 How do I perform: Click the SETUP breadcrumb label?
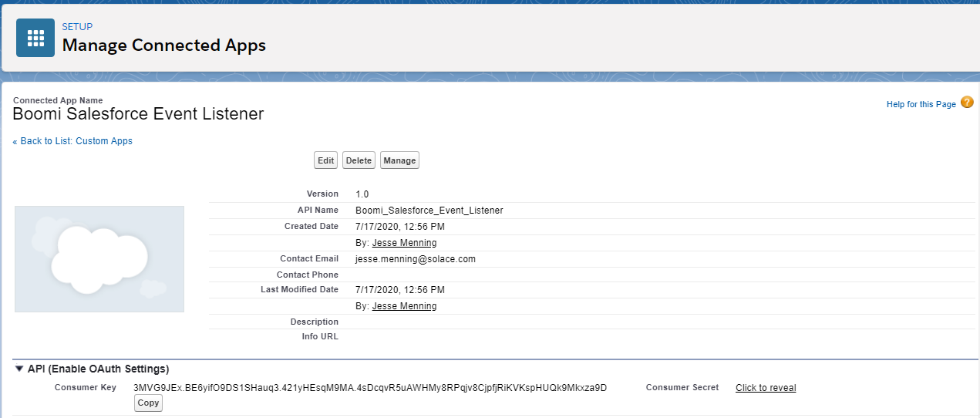tap(77, 27)
